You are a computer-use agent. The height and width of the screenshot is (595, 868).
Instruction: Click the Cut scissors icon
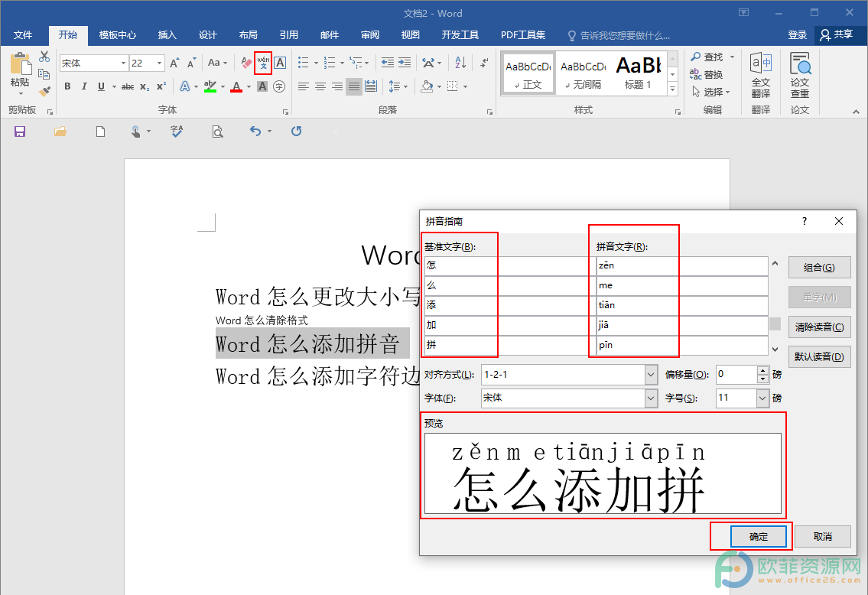tap(44, 57)
